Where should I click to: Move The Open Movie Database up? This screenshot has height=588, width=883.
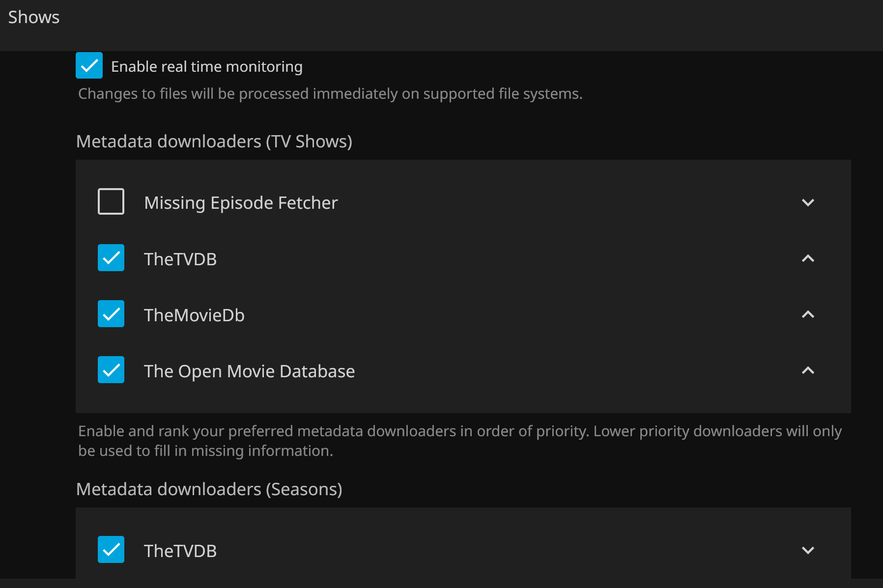point(808,370)
